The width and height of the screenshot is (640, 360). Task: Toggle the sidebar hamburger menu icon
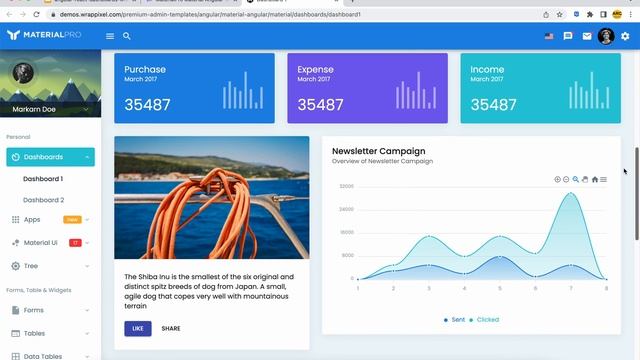[x=110, y=36]
